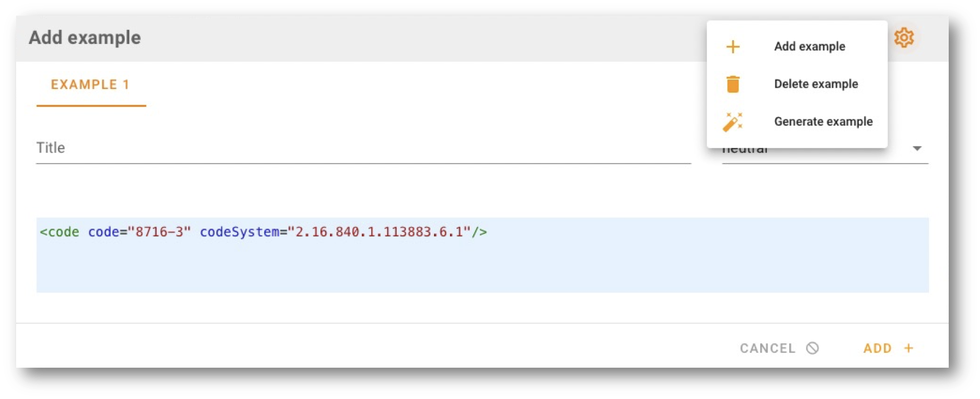The image size is (980, 399).
Task: Click the Add example dialog title
Action: click(x=85, y=38)
